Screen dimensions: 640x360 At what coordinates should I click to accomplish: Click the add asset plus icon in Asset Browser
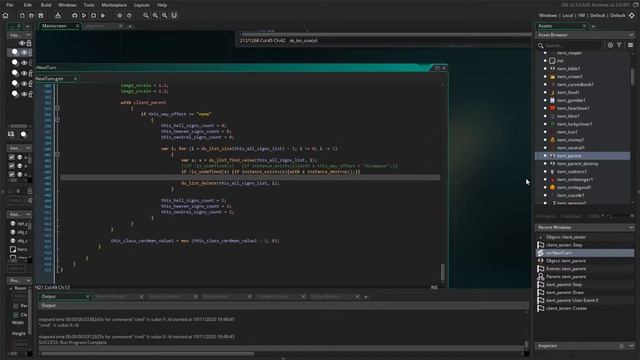(x=610, y=45)
